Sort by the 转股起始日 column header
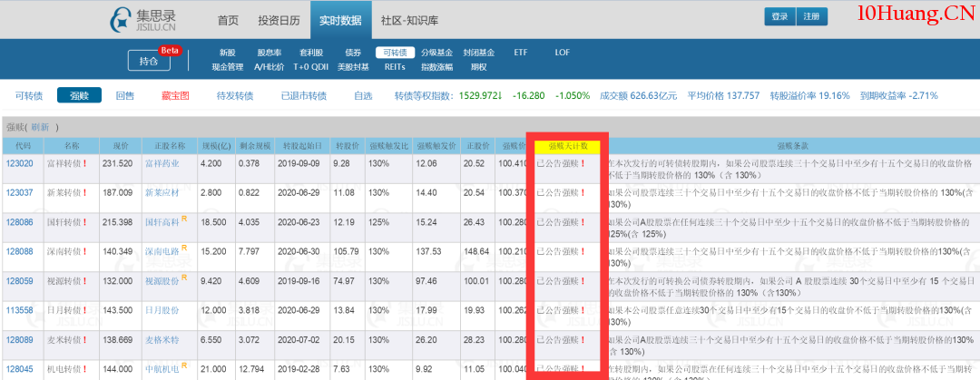The height and width of the screenshot is (380, 980). 302,146
